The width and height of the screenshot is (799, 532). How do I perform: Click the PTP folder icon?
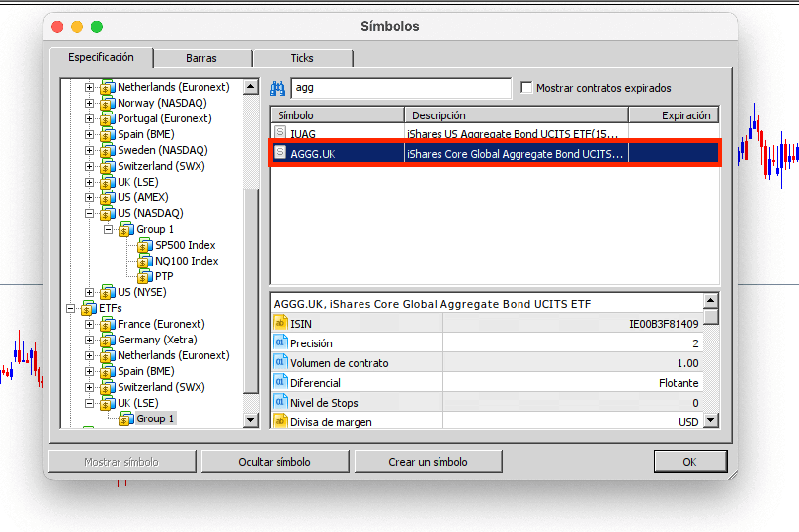pyautogui.click(x=145, y=276)
